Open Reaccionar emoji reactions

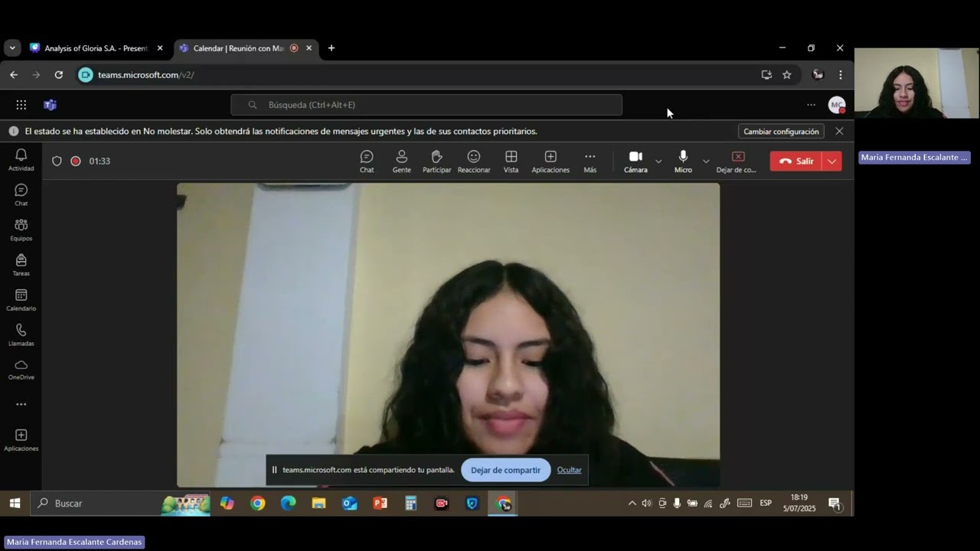coord(474,161)
